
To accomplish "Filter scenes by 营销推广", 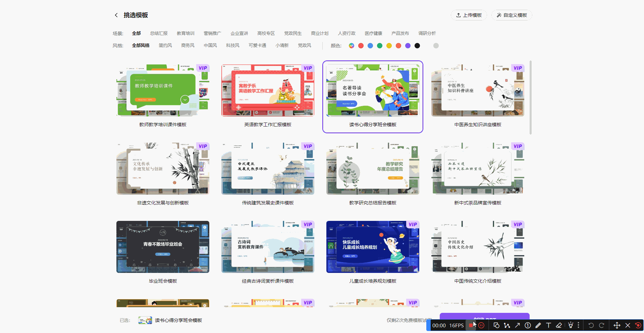I will click(212, 33).
